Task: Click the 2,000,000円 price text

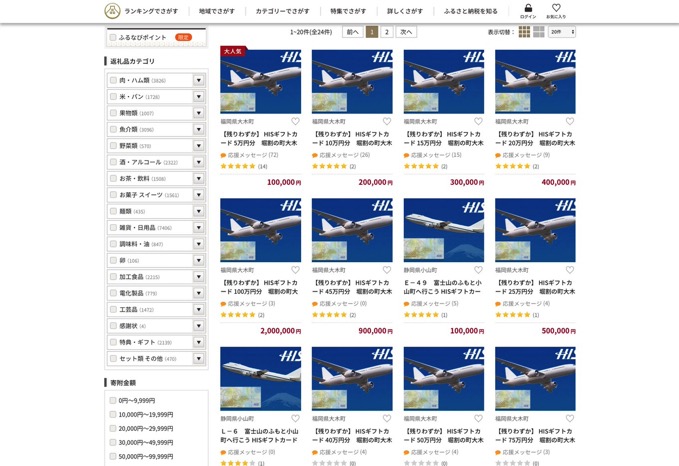Action: 281,331
